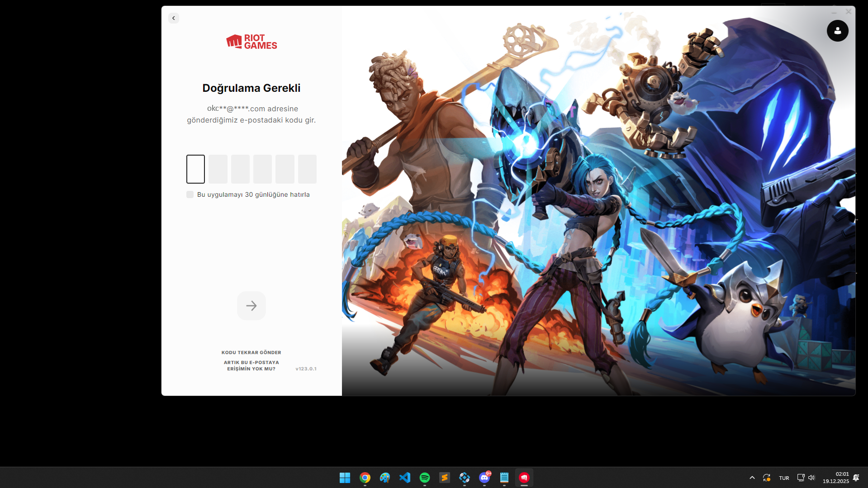868x488 pixels.
Task: Click the 'KODU TEKRAR GÖNDER' link
Action: pyautogui.click(x=251, y=352)
